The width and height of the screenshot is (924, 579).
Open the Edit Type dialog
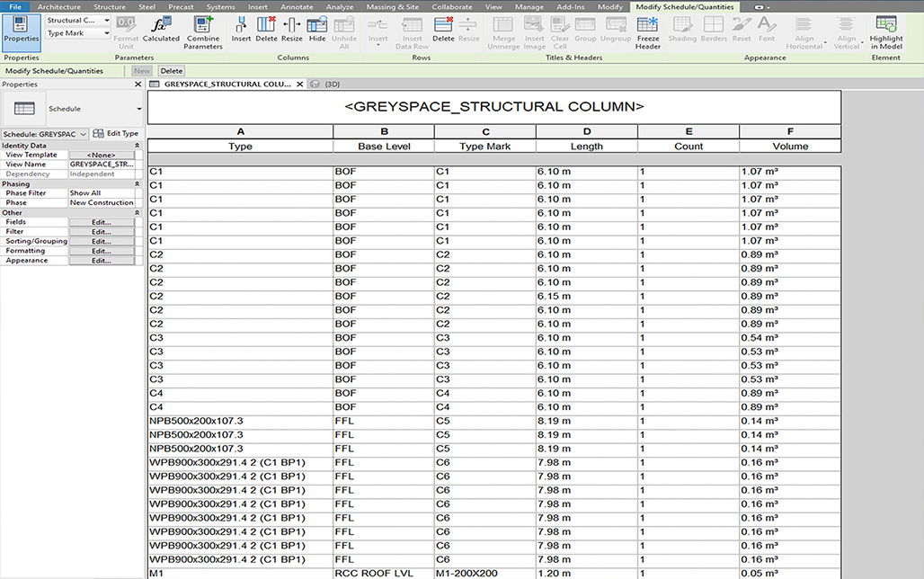(116, 133)
